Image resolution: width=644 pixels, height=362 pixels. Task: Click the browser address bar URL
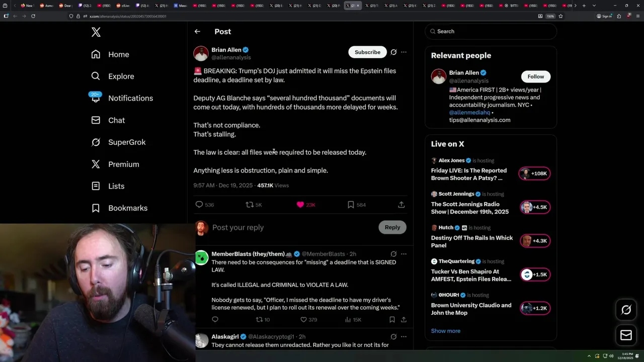point(128,16)
